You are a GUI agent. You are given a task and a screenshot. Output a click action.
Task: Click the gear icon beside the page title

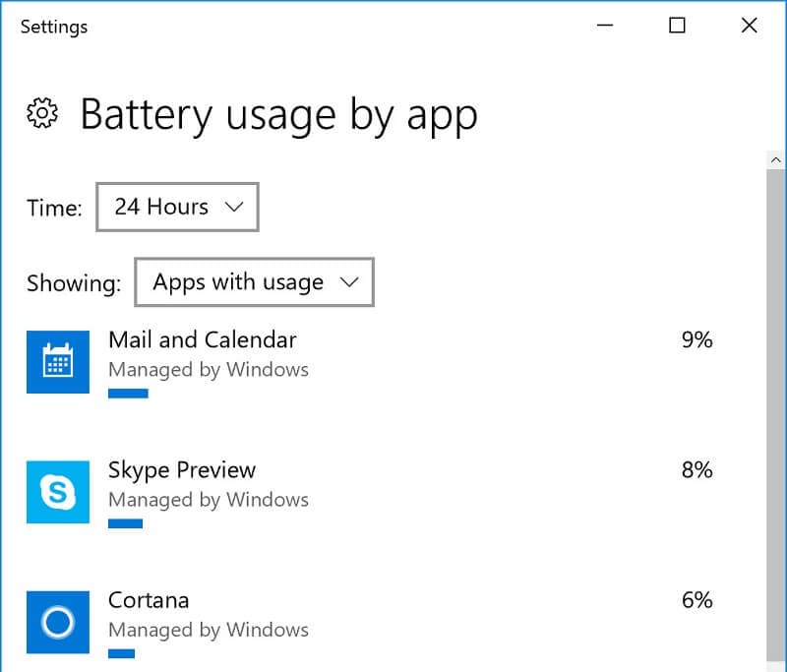click(x=42, y=113)
